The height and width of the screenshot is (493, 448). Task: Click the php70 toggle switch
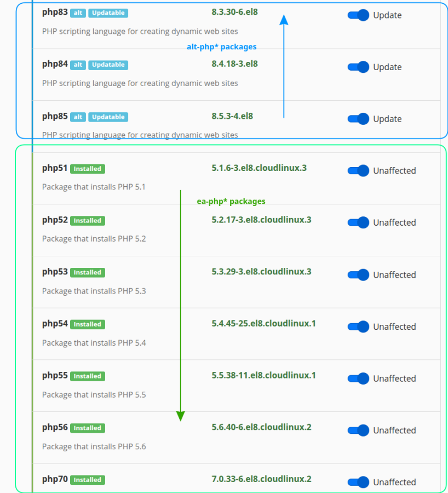coord(358,482)
